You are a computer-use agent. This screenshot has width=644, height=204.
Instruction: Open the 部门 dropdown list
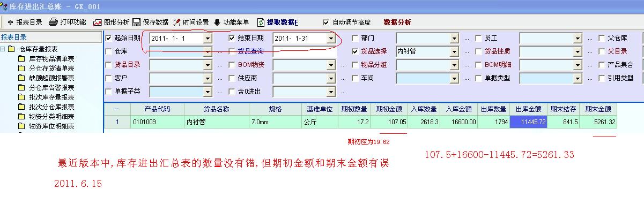[x=455, y=39]
